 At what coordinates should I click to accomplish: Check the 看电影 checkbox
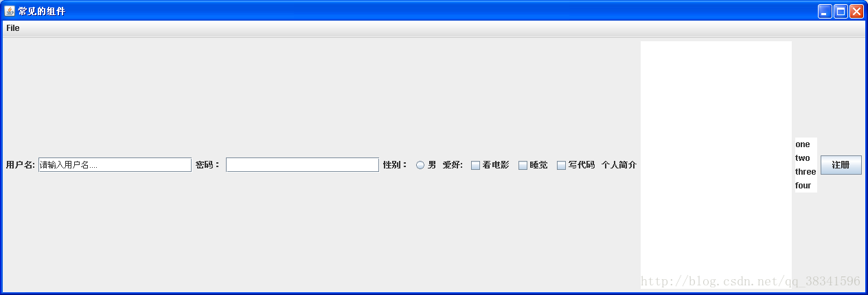coord(475,165)
